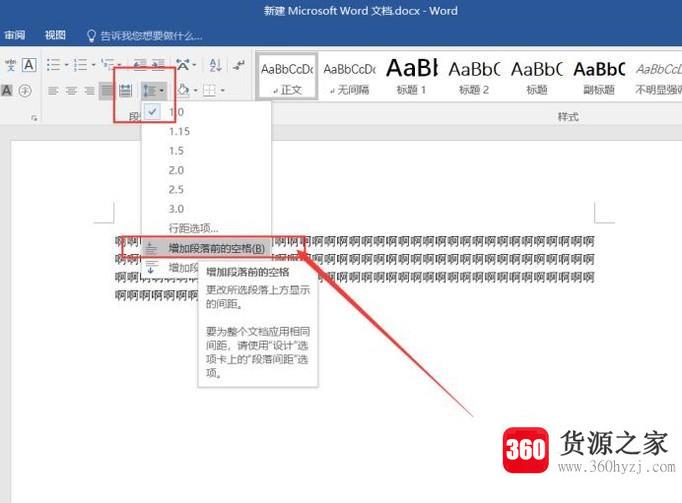Open the 审阅 ribbon tab
The image size is (682, 503).
15,35
